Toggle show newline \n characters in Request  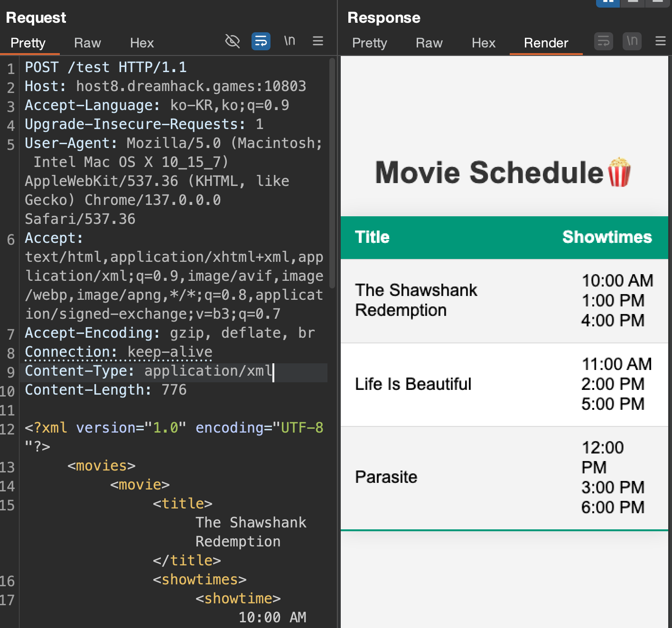[x=289, y=41]
